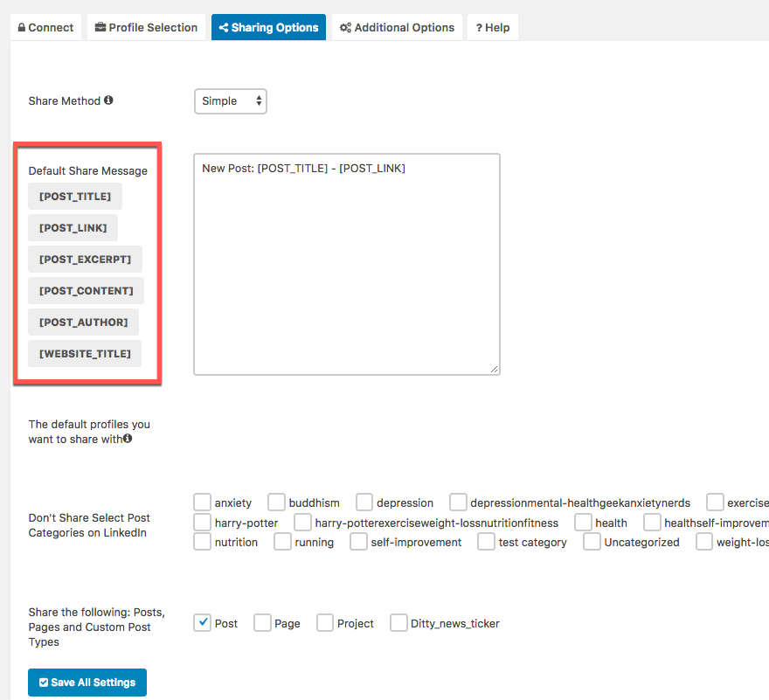Image resolution: width=769 pixels, height=700 pixels.
Task: Add the [POST_AUTHOR] tag
Action: point(83,322)
